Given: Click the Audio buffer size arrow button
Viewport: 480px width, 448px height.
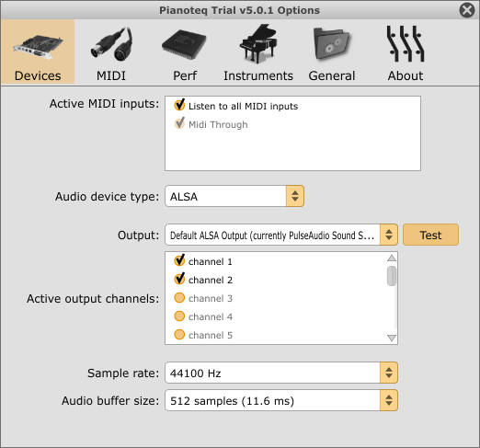Looking at the screenshot, I should [x=389, y=400].
